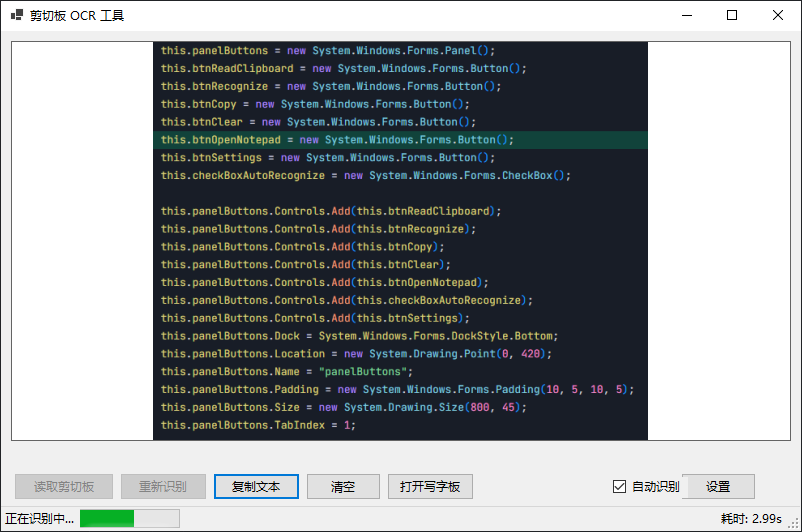802x532 pixels.
Task: Close the 剪切板 OCR 工具 window
Action: 778,16
